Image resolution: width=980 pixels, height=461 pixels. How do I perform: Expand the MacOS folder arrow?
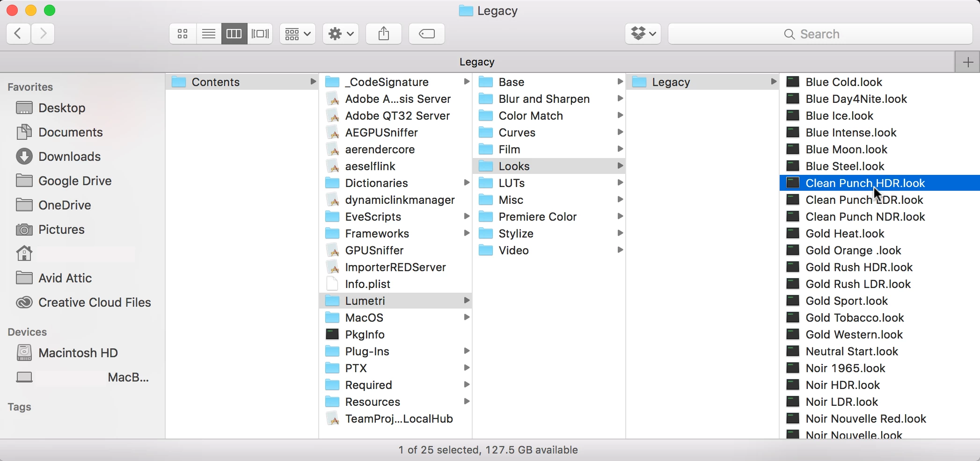coord(467,317)
